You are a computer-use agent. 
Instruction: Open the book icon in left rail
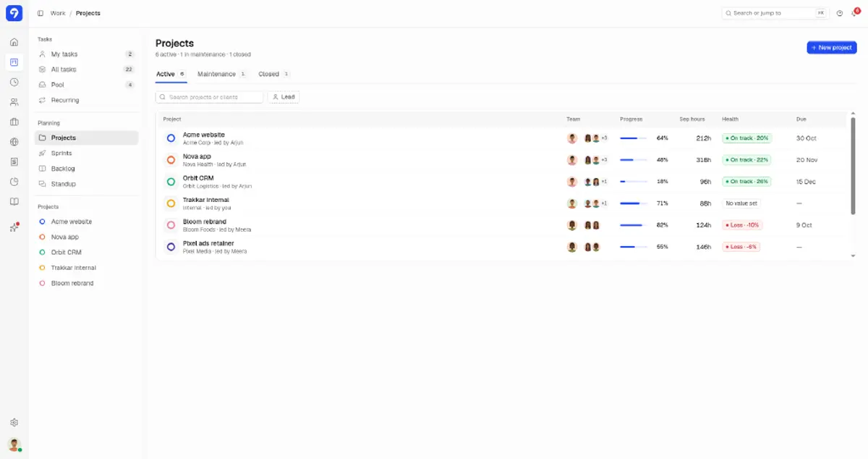coord(14,201)
